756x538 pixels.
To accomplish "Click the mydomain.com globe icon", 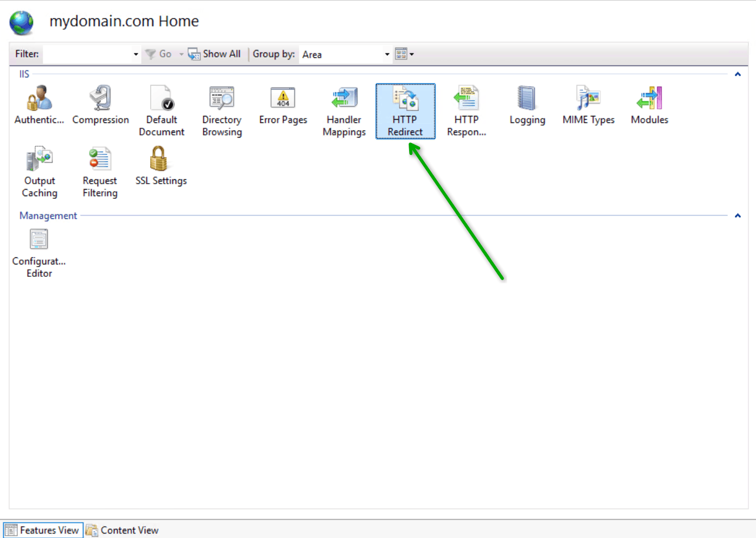I will [22, 22].
